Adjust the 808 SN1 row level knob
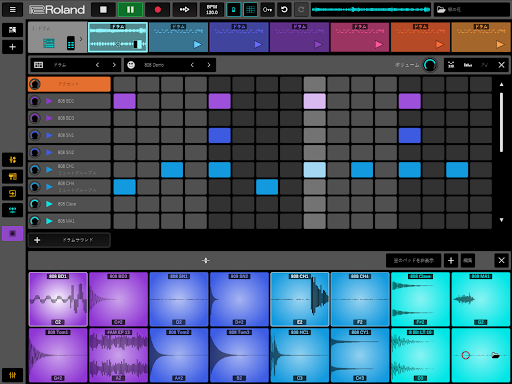512x384 pixels. (35, 135)
